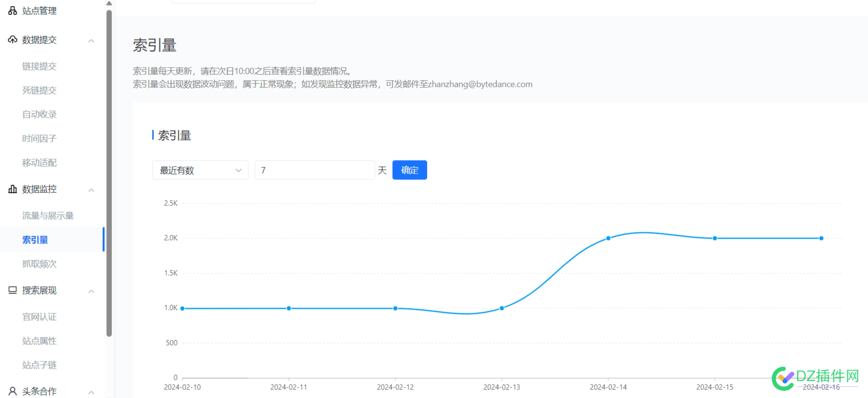Click the 数据监控 section label
The width and height of the screenshot is (868, 398).
pos(39,189)
